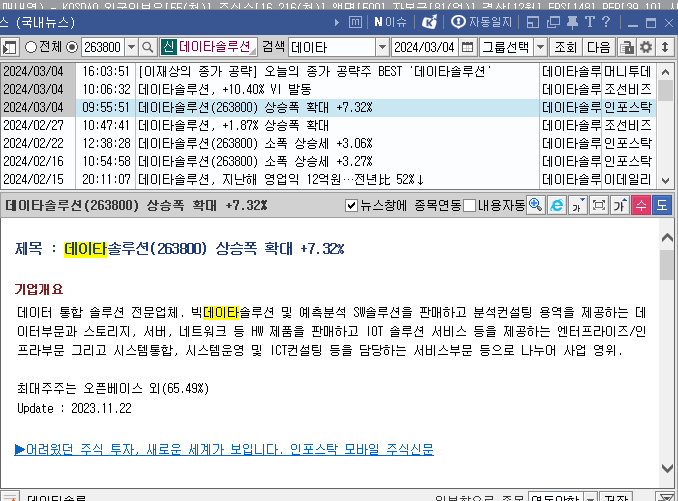
Task: Click the K tag icon in title bar
Action: coord(429,22)
